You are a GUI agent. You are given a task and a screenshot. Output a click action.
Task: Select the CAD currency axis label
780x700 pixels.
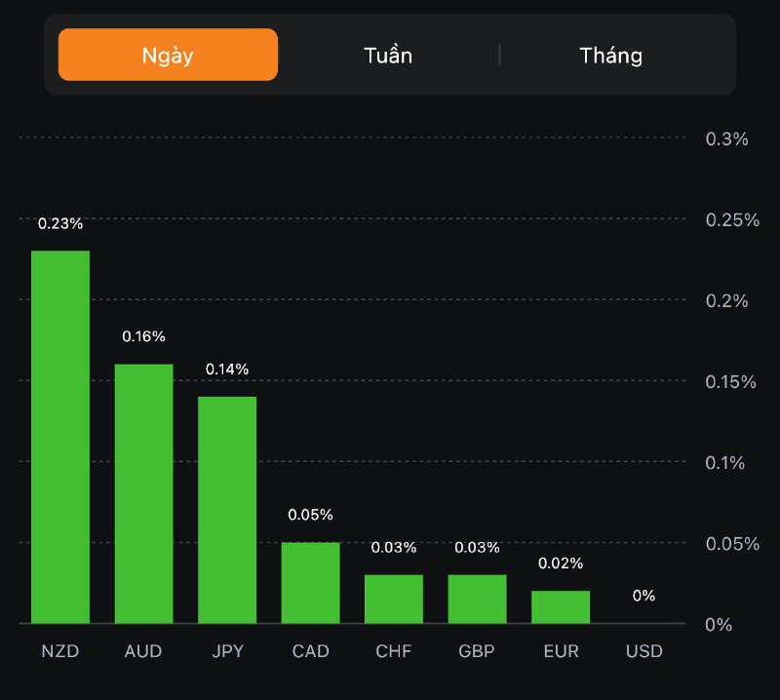(x=311, y=650)
